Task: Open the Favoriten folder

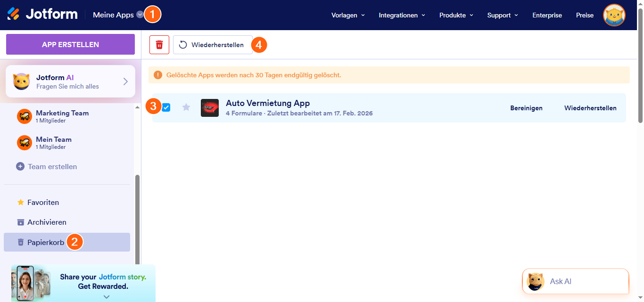Action: 67,202
